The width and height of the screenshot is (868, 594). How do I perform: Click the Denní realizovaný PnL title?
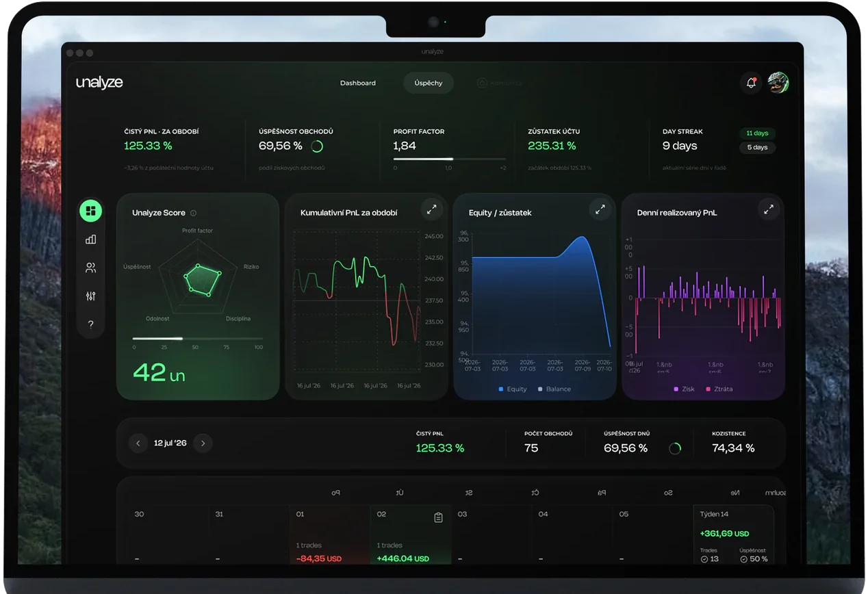coord(677,213)
